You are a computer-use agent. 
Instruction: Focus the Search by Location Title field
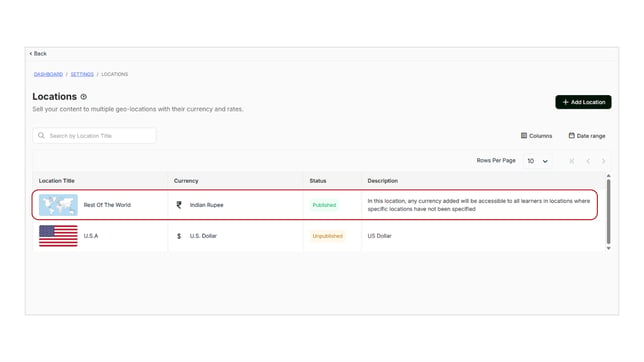(94, 136)
